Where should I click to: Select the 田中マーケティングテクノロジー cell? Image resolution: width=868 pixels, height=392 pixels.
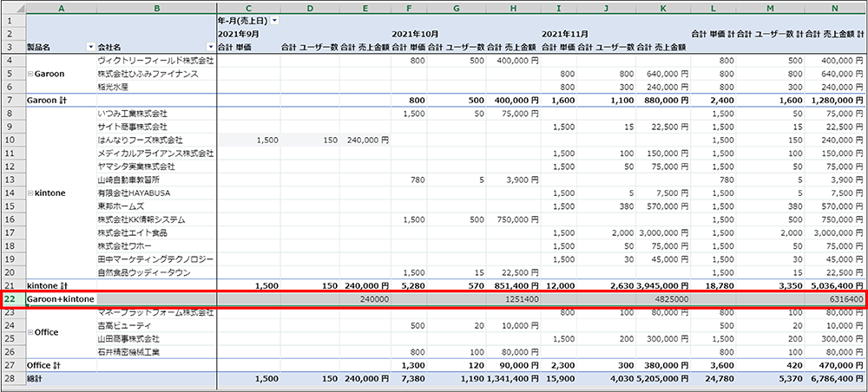click(x=156, y=259)
